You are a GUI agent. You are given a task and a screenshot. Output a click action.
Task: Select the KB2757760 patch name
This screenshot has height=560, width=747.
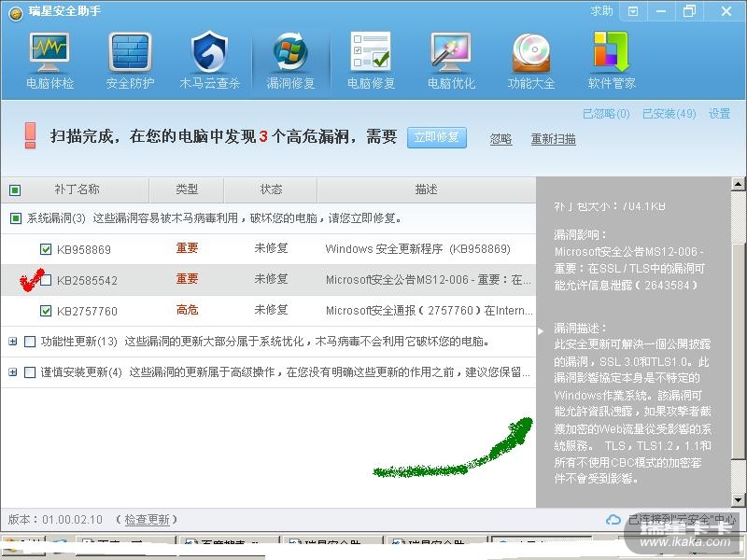pos(87,312)
